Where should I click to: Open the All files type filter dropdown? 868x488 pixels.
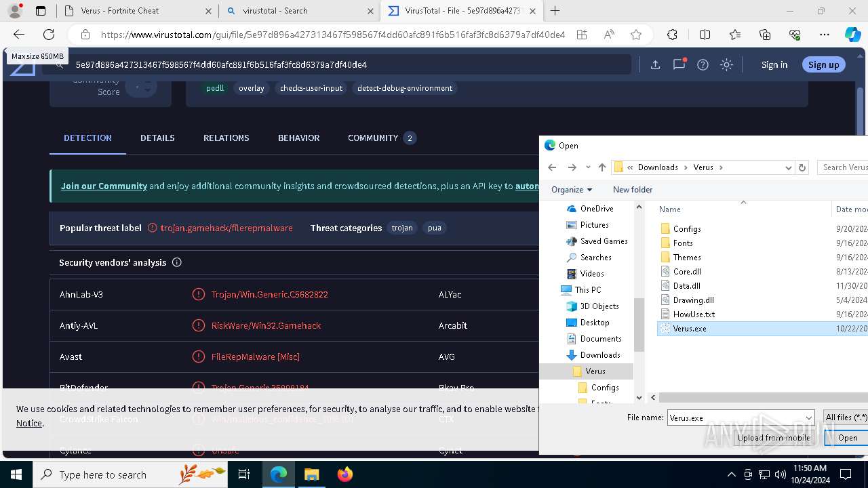pyautogui.click(x=846, y=418)
